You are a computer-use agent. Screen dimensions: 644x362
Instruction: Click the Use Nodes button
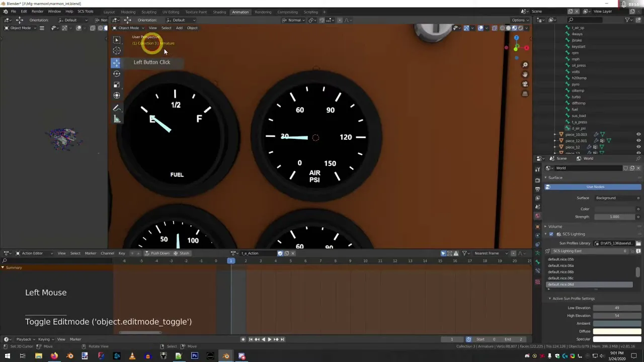[595, 187]
